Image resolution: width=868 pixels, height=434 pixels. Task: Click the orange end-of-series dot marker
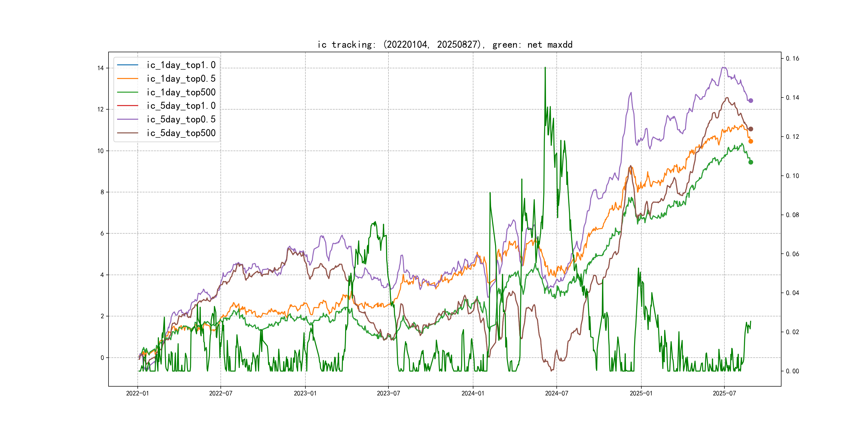click(x=751, y=141)
